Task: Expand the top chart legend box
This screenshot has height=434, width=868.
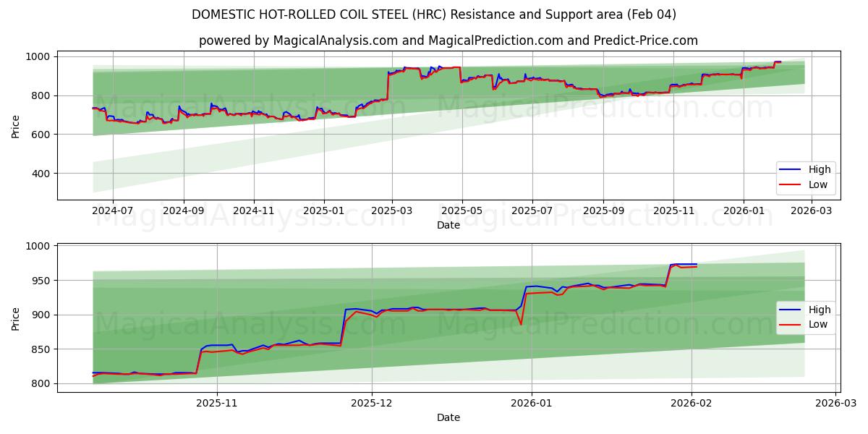Action: coord(804,176)
